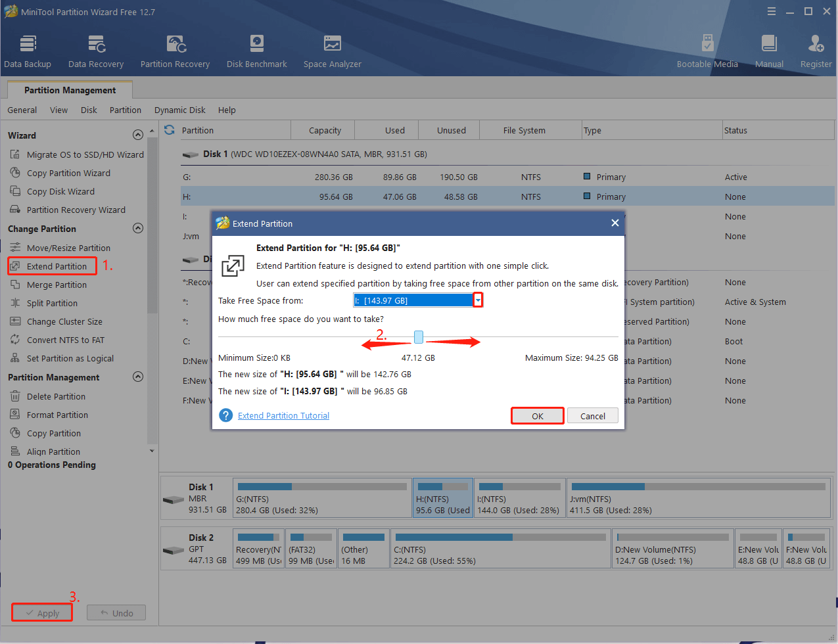The width and height of the screenshot is (838, 644).
Task: Click the free space slider handle
Action: (419, 337)
